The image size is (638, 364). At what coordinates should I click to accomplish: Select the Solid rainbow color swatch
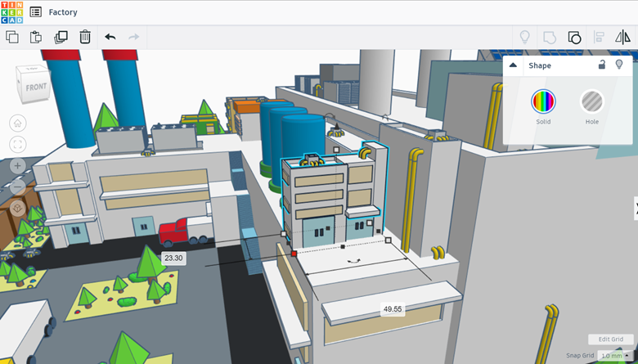tap(543, 101)
